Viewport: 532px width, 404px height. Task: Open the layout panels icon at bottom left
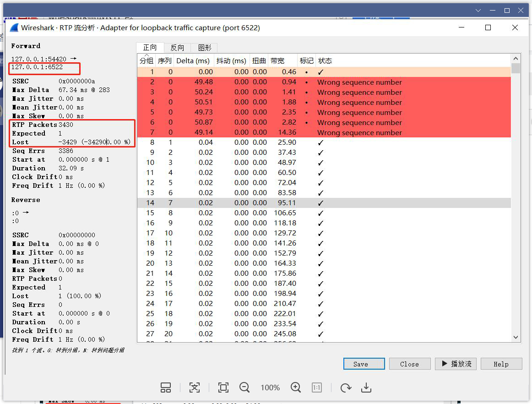[165, 387]
